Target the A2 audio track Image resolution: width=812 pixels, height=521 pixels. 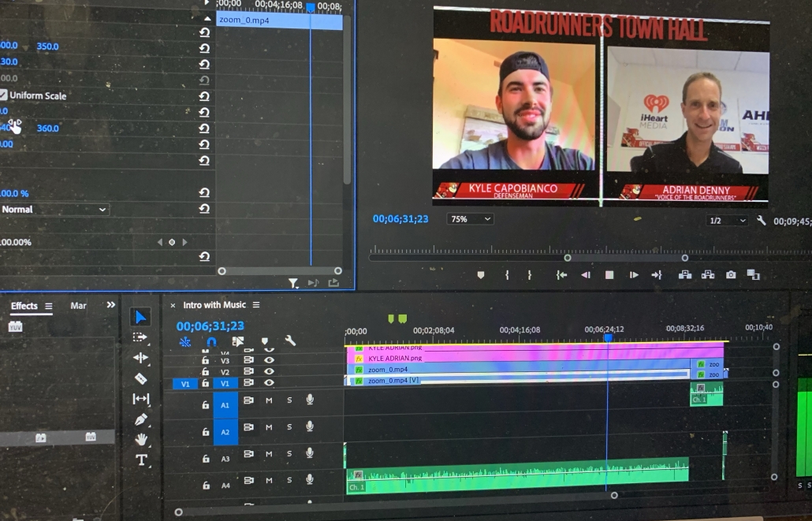tap(225, 432)
